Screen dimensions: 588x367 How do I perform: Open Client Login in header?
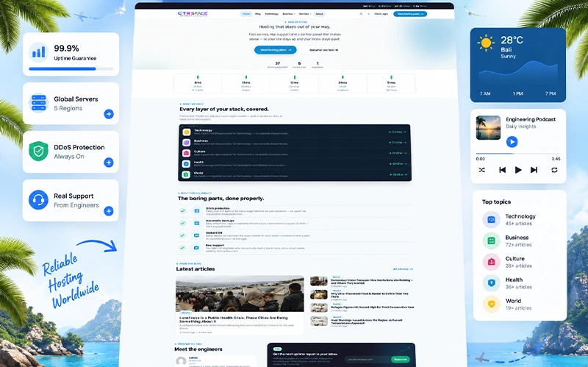tap(381, 14)
